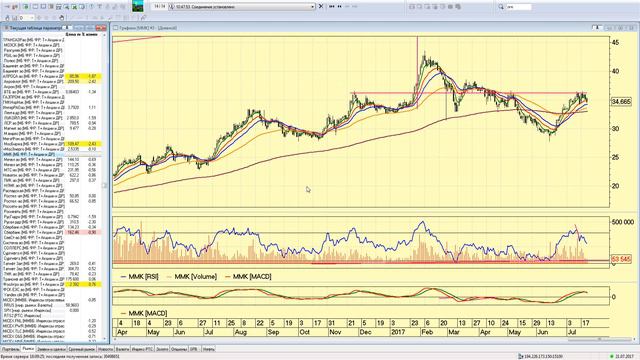
Task: Switch to the Портфель tab
Action: click(11, 349)
